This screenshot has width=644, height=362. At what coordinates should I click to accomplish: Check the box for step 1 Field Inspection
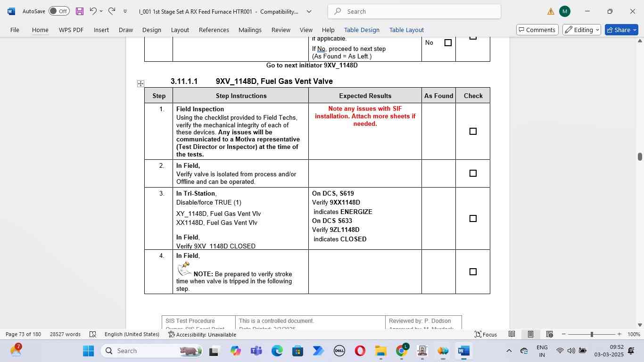(473, 132)
